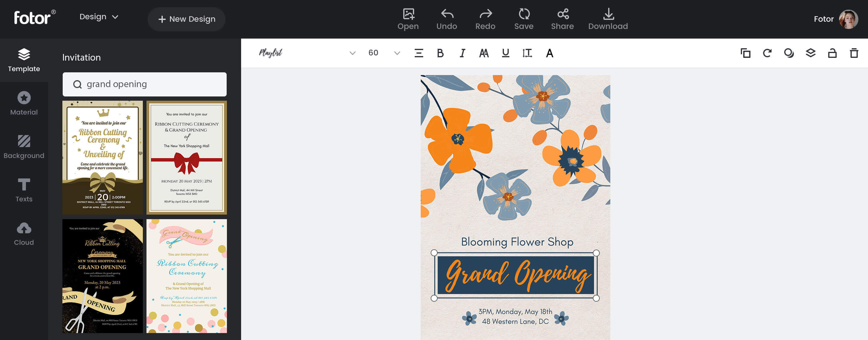Open the layers arrangement options
This screenshot has height=340, width=868.
(x=810, y=53)
